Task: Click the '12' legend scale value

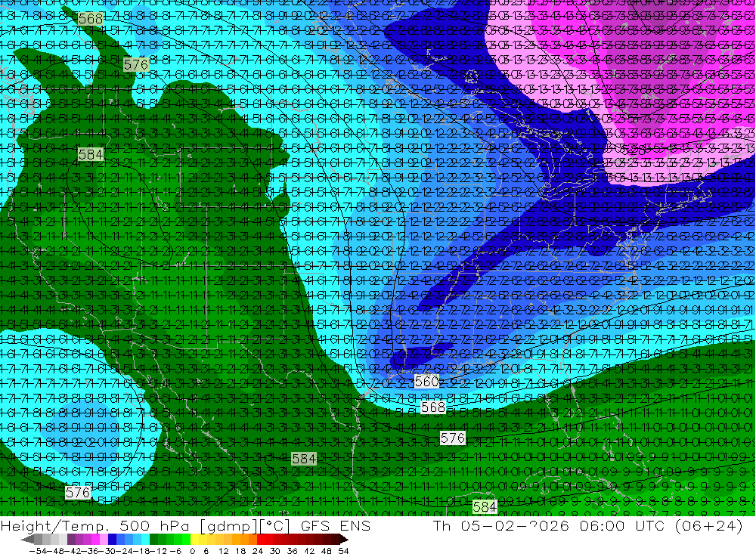Action: coord(224,551)
